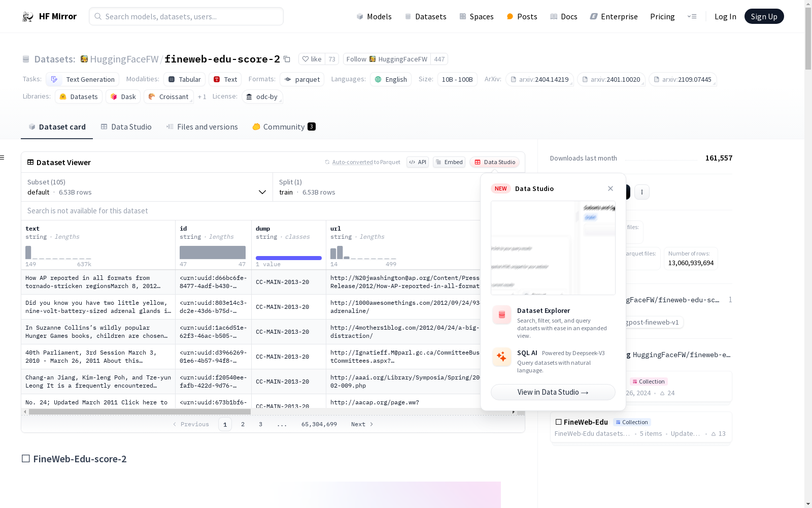Jump to last page 65,304,699
The image size is (812, 508).
point(319,424)
